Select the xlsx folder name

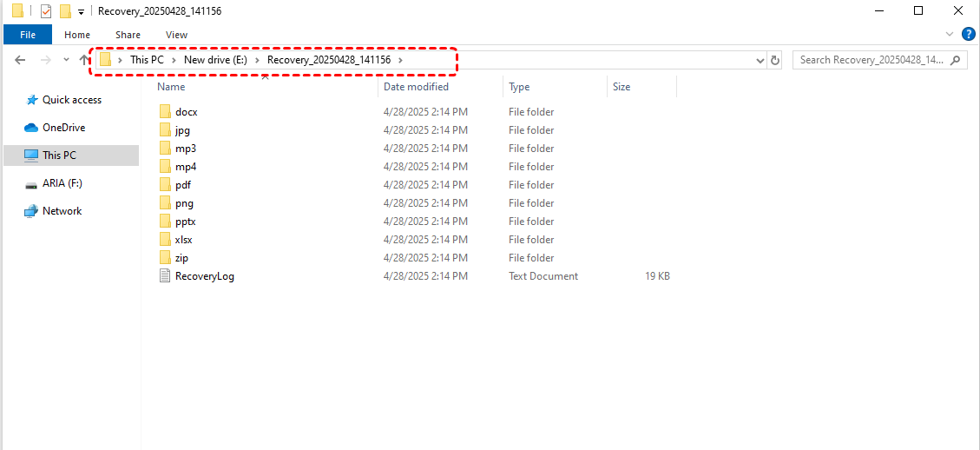[x=185, y=239]
